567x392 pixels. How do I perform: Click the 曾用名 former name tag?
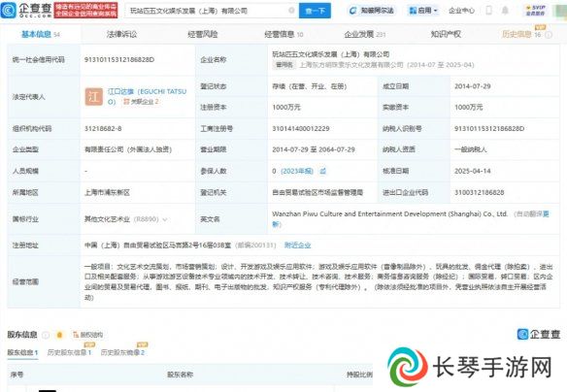pyautogui.click(x=284, y=65)
